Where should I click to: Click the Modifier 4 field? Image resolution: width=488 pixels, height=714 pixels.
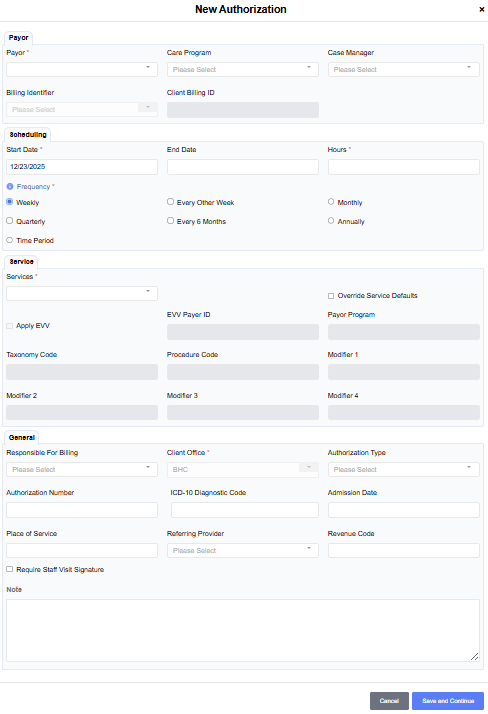(x=404, y=413)
